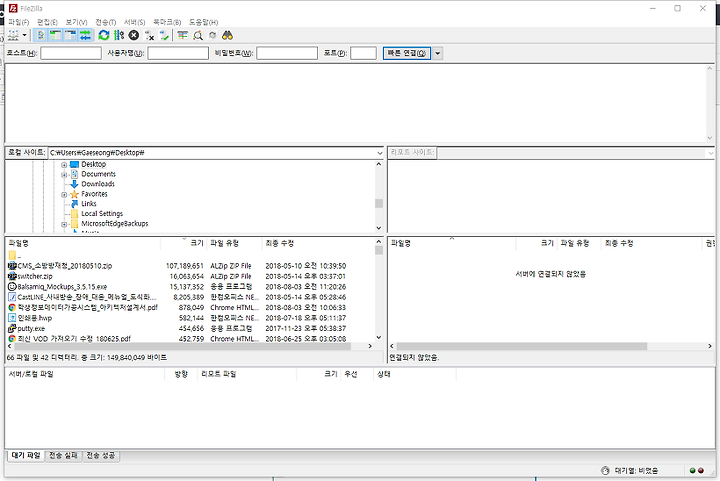Open the 파일(F) menu
Image resolution: width=720 pixels, height=481 pixels.
point(18,22)
